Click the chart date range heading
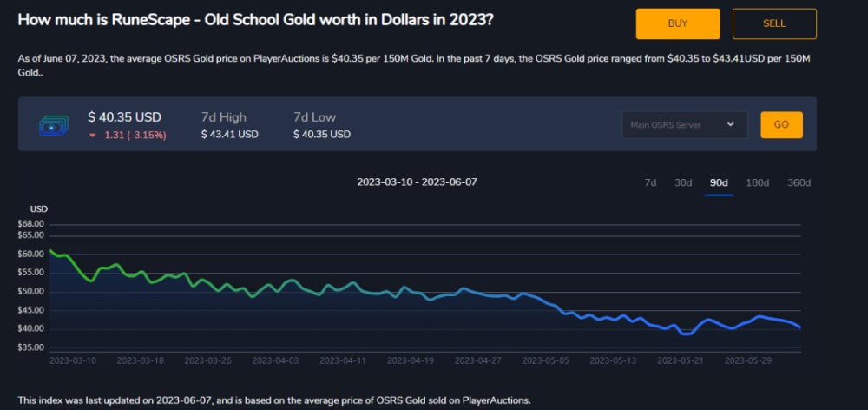 417,182
